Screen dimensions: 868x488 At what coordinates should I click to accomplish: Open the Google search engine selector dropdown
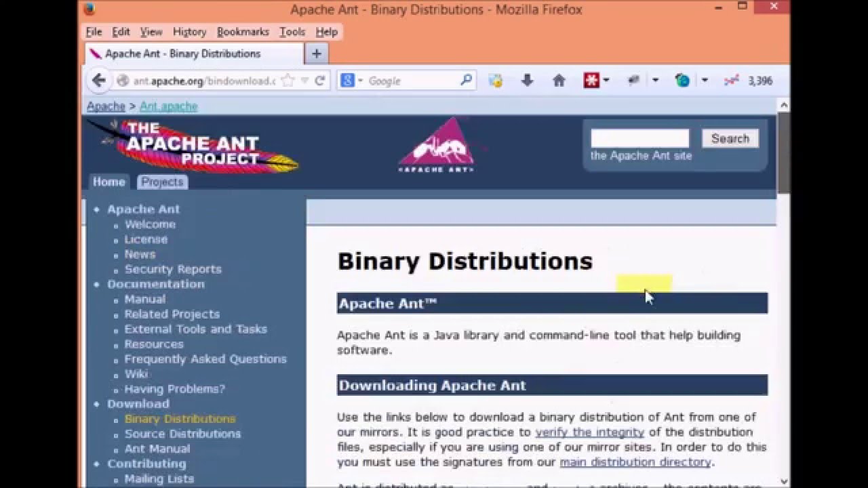(x=361, y=81)
